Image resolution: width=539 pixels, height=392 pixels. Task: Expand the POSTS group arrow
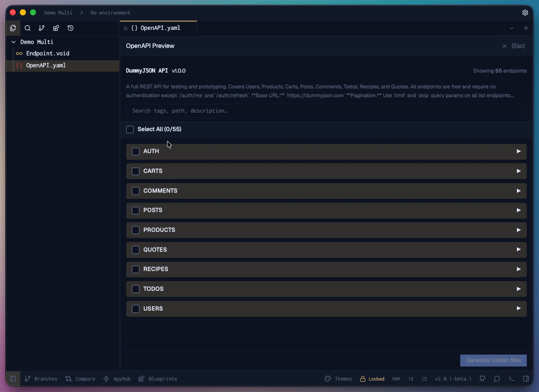pyautogui.click(x=519, y=210)
